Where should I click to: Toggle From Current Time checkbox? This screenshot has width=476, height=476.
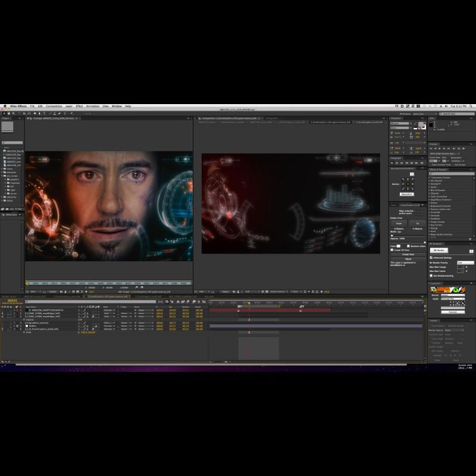coord(430,165)
